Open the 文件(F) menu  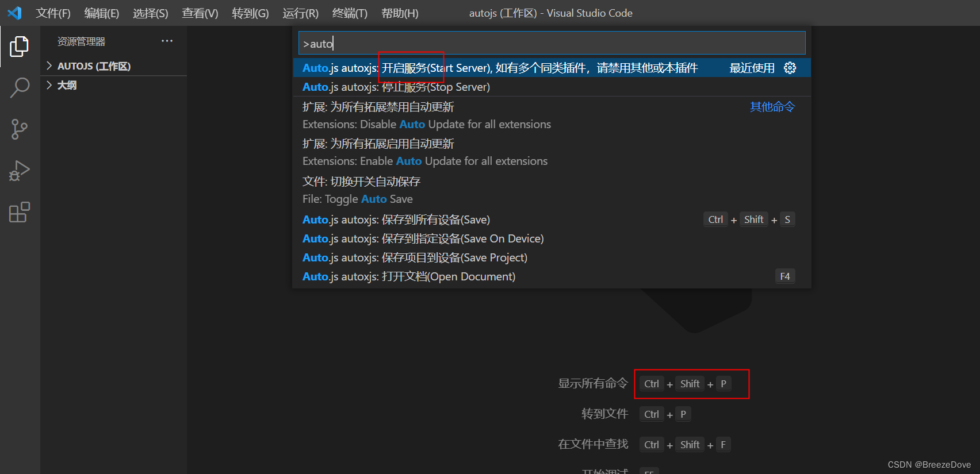tap(53, 13)
